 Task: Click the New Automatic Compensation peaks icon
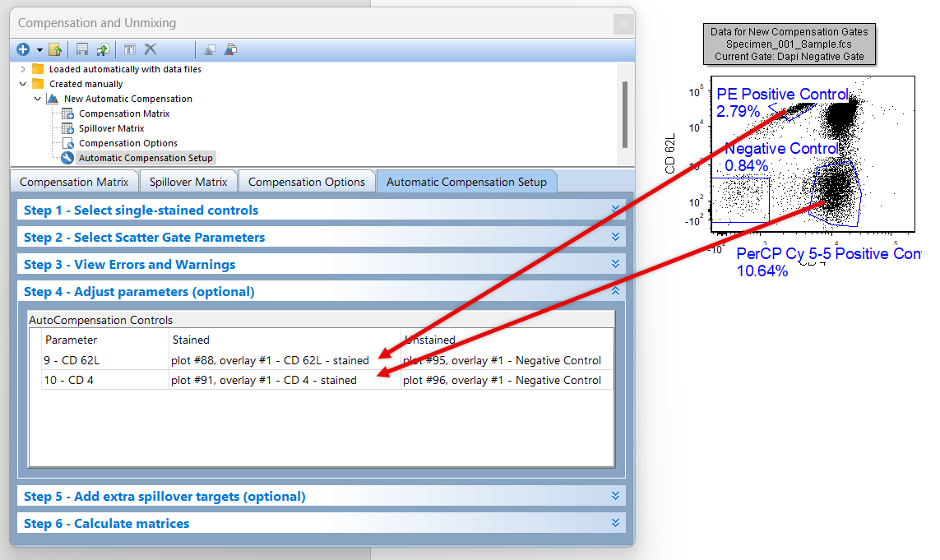pyautogui.click(x=53, y=99)
